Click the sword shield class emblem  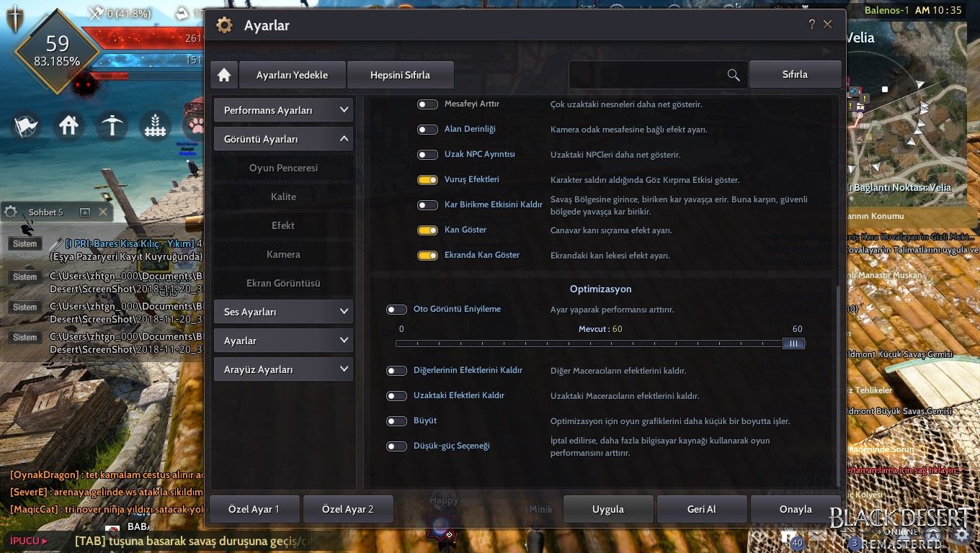coord(14,19)
